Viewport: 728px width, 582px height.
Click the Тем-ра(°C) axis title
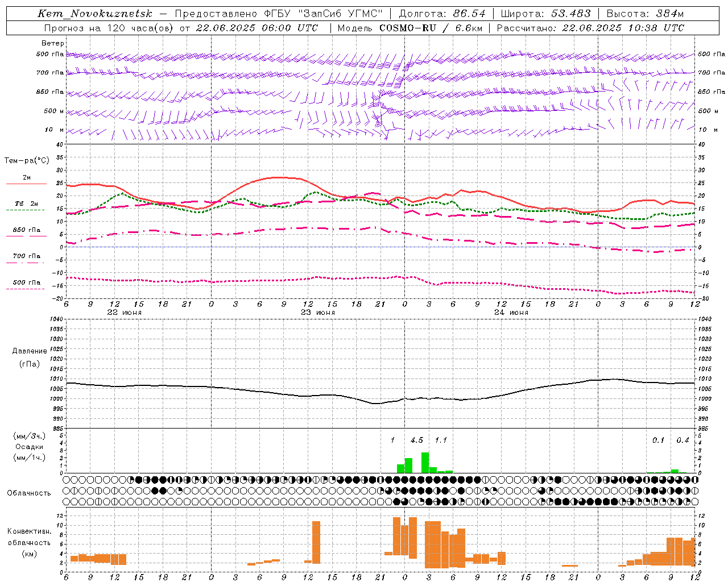pyautogui.click(x=27, y=161)
